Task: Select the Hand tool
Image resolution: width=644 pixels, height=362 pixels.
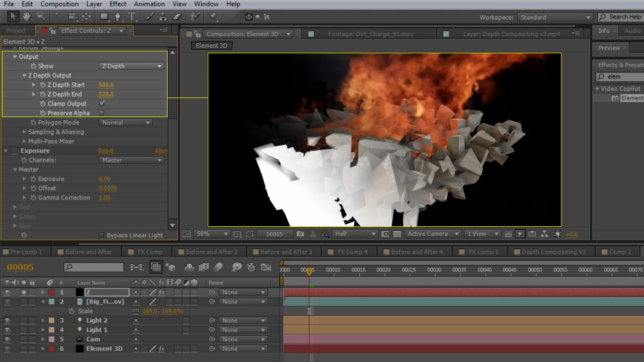Action: point(26,17)
